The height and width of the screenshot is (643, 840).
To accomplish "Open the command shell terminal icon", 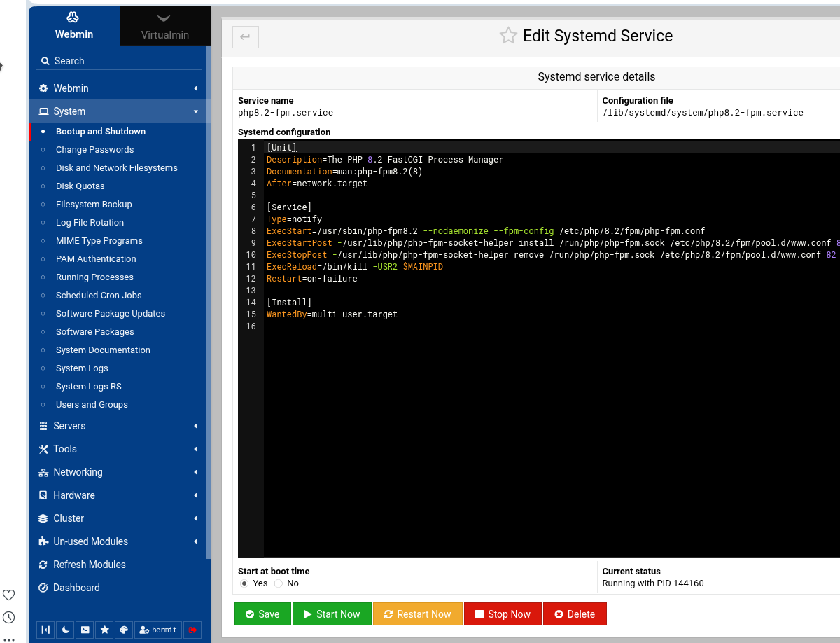I will pyautogui.click(x=85, y=630).
